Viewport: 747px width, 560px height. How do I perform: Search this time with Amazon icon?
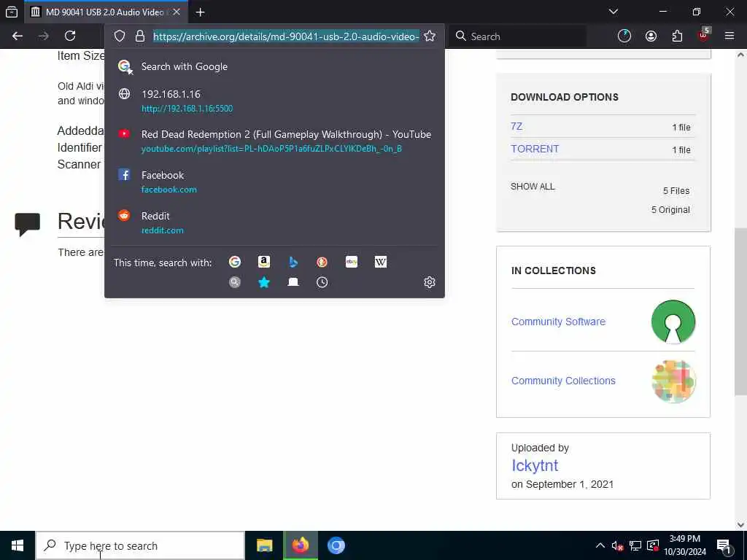(x=264, y=262)
